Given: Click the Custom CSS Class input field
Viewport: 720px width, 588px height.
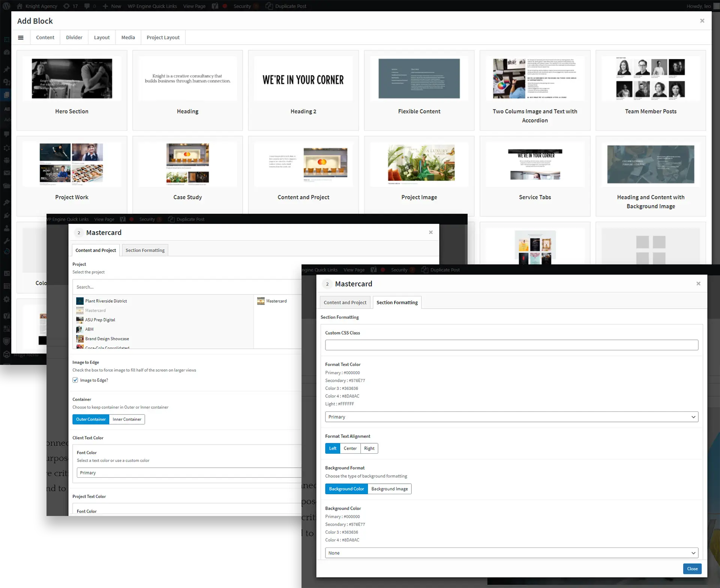Looking at the screenshot, I should pyautogui.click(x=511, y=345).
